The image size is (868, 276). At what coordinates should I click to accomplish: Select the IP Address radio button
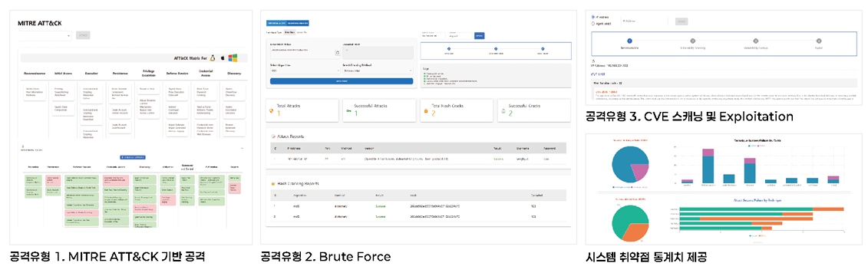593,17
